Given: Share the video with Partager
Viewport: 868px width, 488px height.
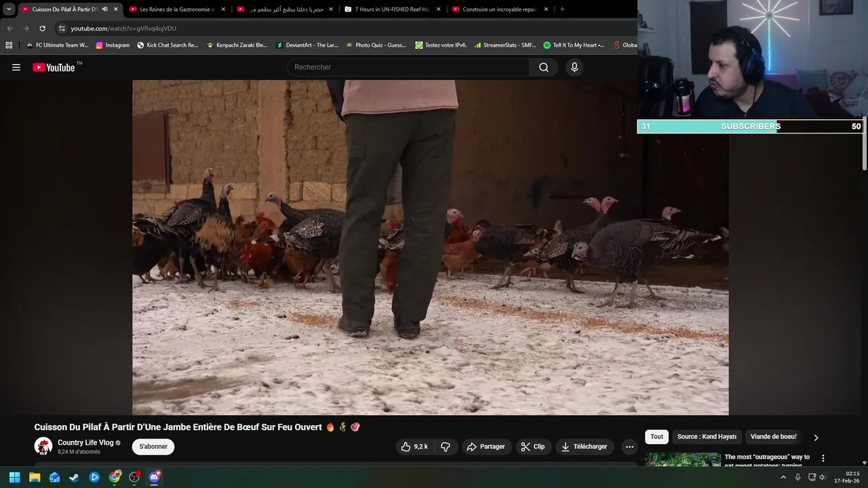Looking at the screenshot, I should (486, 447).
